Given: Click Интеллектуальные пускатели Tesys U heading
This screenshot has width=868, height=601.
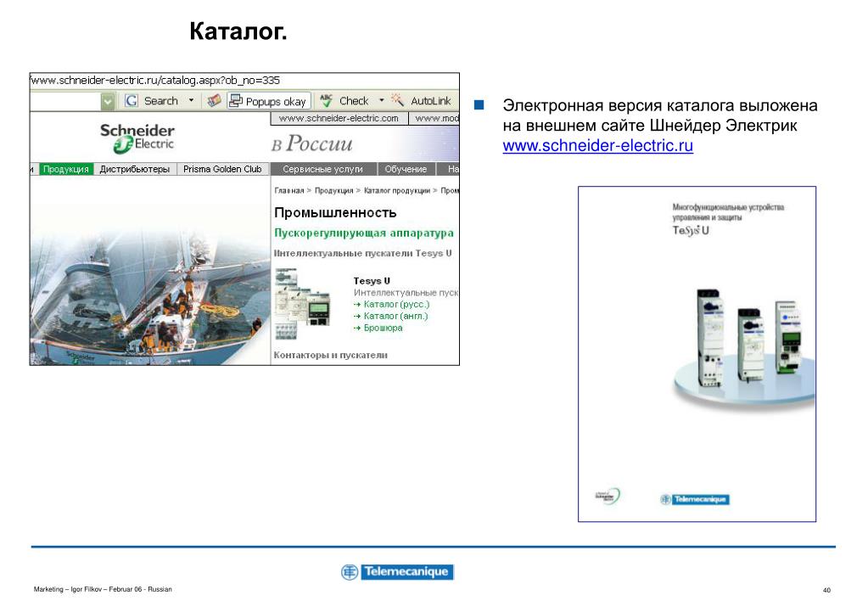Looking at the screenshot, I should point(362,253).
